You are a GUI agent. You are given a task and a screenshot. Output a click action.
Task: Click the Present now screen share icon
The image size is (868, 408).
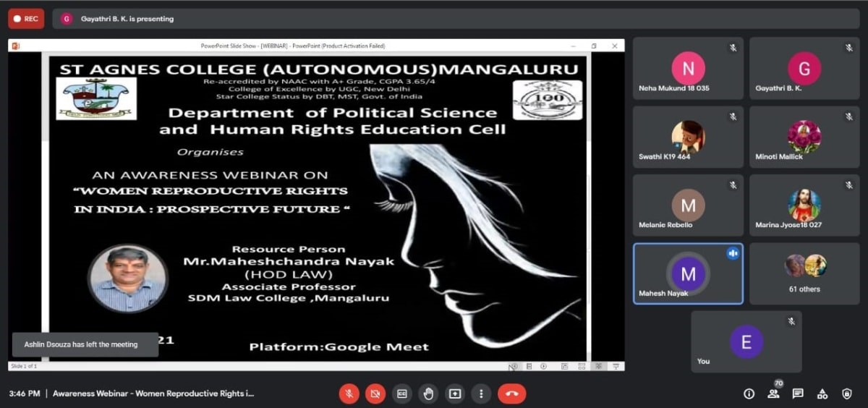455,394
